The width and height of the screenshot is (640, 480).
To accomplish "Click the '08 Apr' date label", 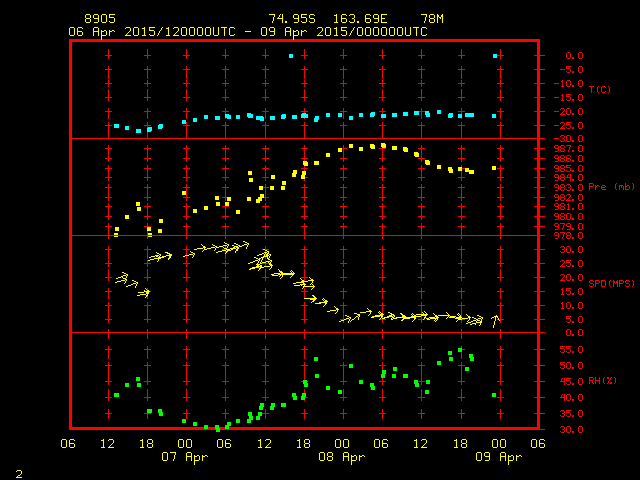I will [x=342, y=457].
